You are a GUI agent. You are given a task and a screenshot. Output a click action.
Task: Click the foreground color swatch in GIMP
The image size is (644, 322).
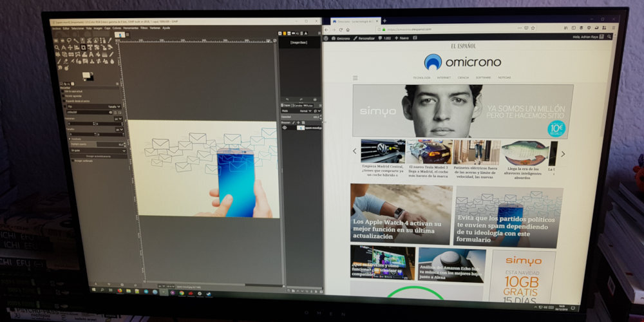[x=86, y=75]
